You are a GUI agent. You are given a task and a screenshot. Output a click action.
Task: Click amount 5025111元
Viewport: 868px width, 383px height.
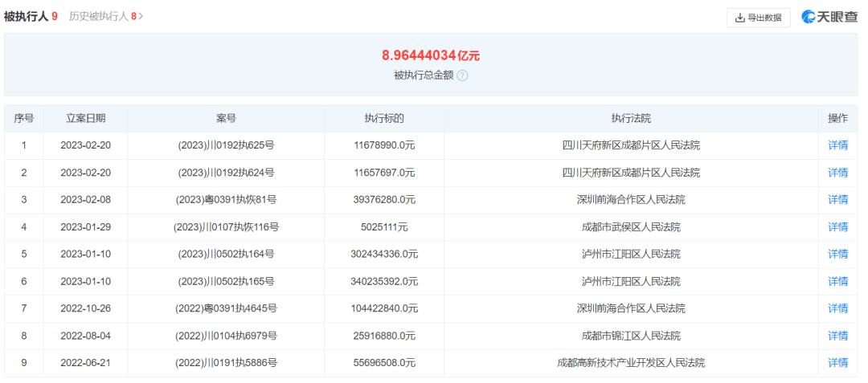coord(384,226)
